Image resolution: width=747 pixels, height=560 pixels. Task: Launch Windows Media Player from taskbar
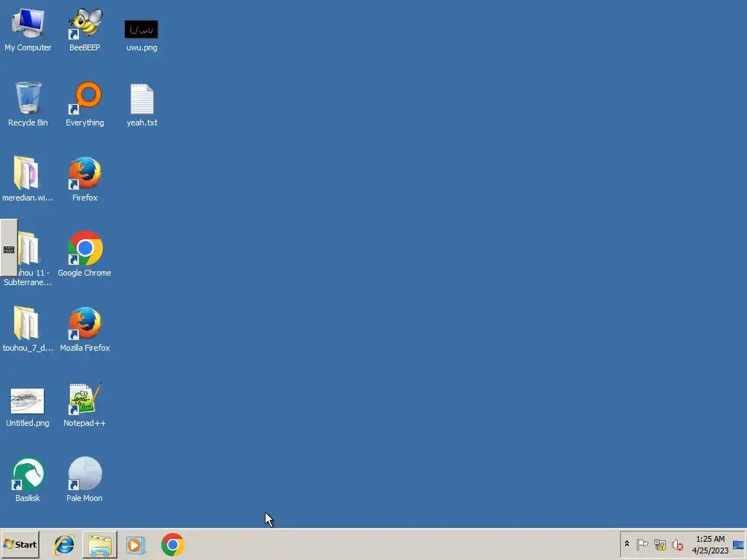click(x=136, y=545)
